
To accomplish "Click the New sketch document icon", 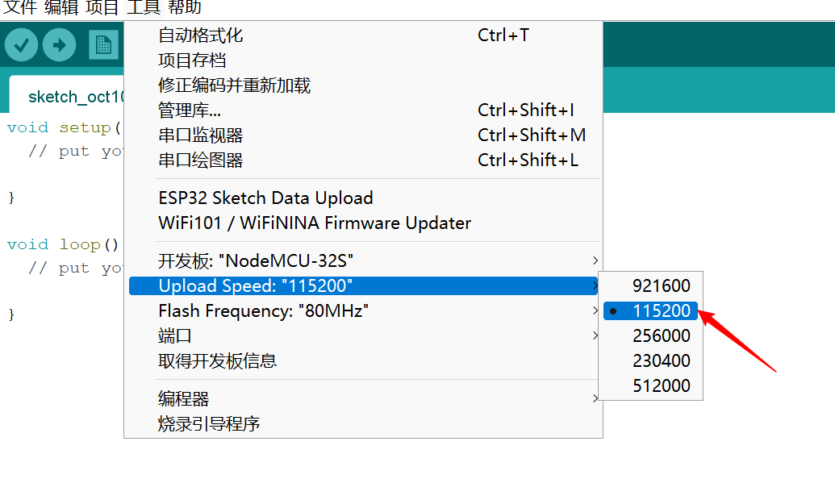I will 103,44.
